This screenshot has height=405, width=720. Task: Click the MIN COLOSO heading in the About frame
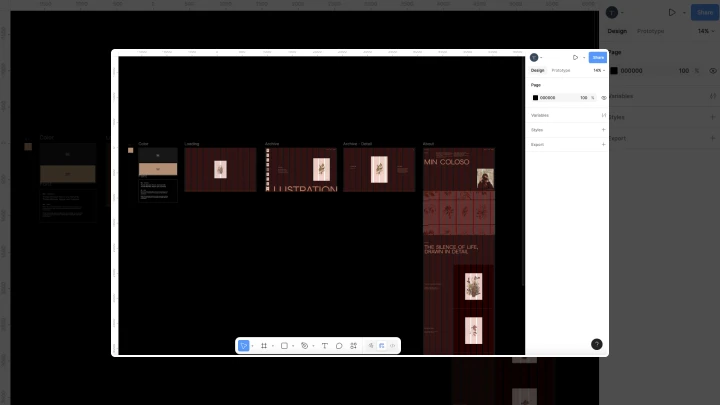coord(447,162)
